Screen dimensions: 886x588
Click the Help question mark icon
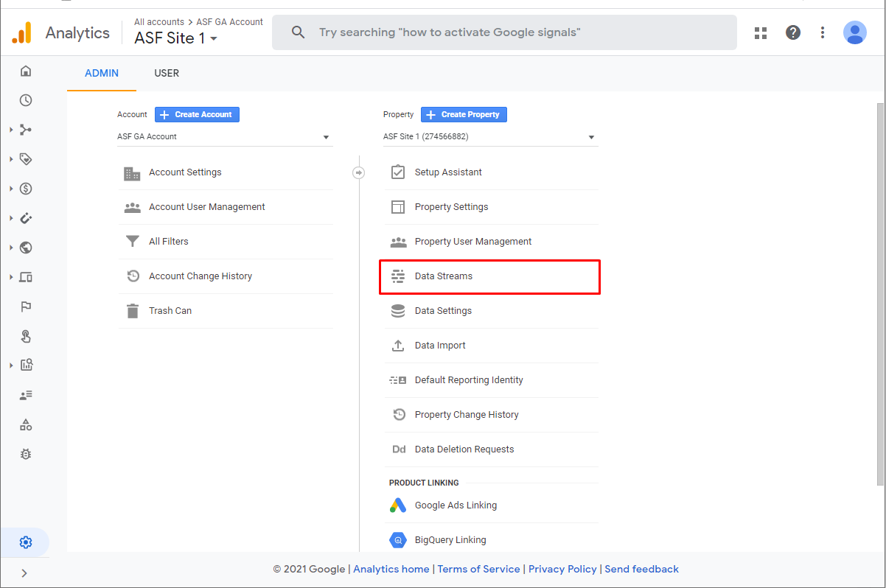click(x=793, y=32)
